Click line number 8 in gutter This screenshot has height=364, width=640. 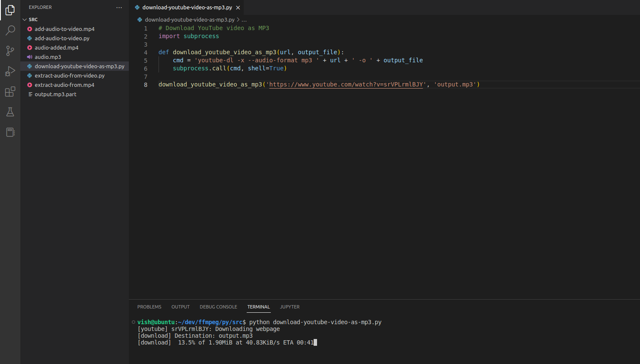pyautogui.click(x=146, y=85)
